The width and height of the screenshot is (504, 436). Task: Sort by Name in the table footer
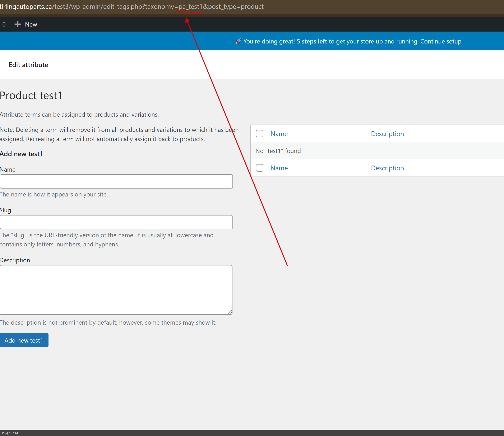click(279, 168)
